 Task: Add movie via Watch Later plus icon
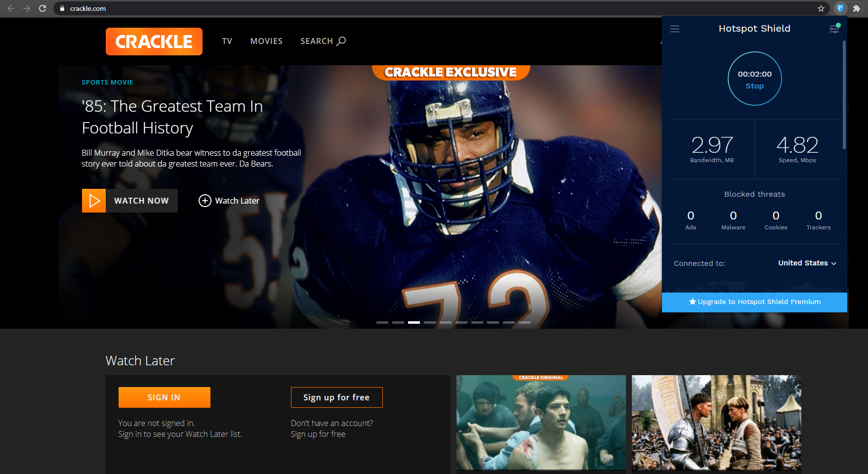[x=205, y=201]
